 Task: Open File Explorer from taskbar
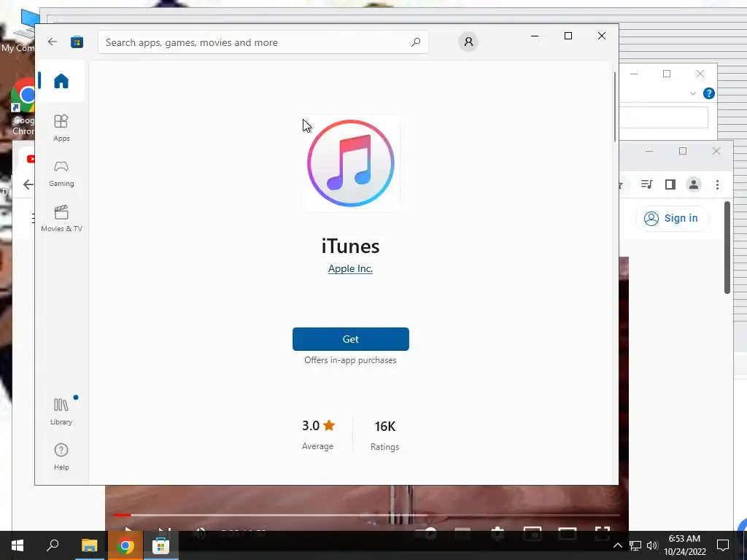coord(89,545)
